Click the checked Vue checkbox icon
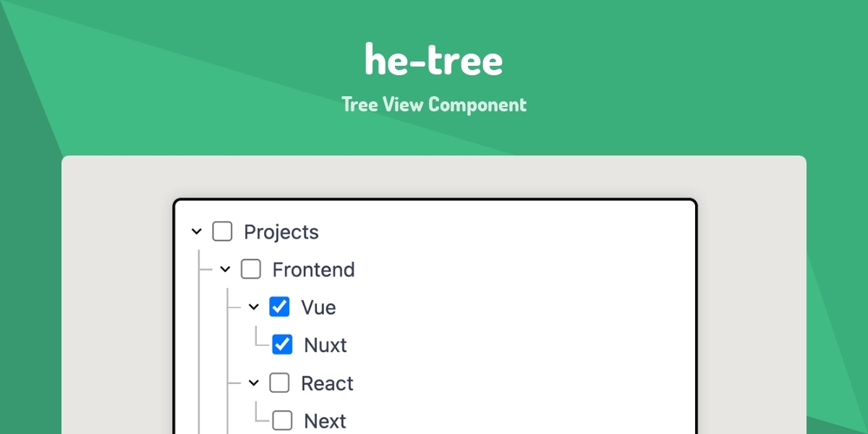This screenshot has width=868, height=434. (279, 307)
